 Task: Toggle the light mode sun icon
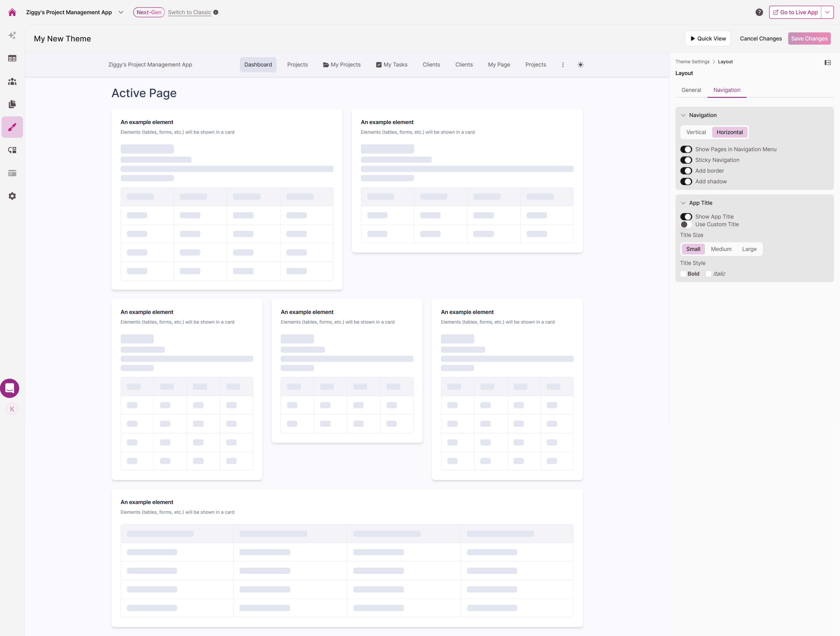pyautogui.click(x=580, y=65)
